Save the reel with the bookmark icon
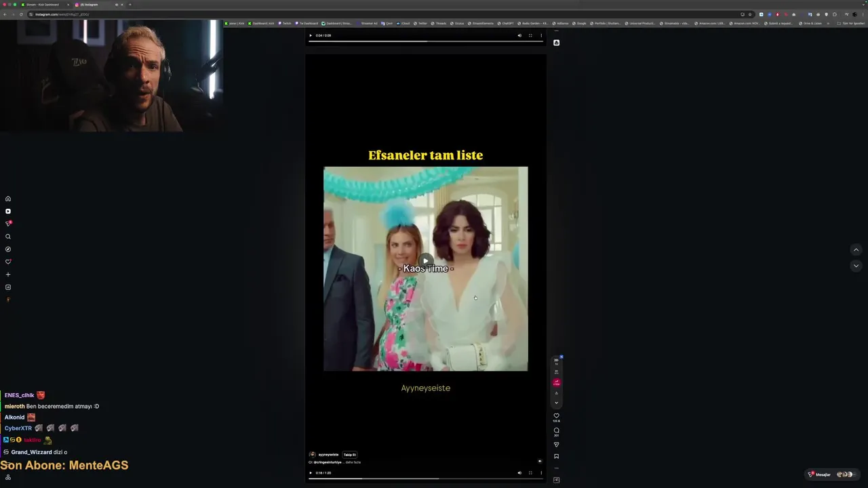868x488 pixels. coord(556,456)
